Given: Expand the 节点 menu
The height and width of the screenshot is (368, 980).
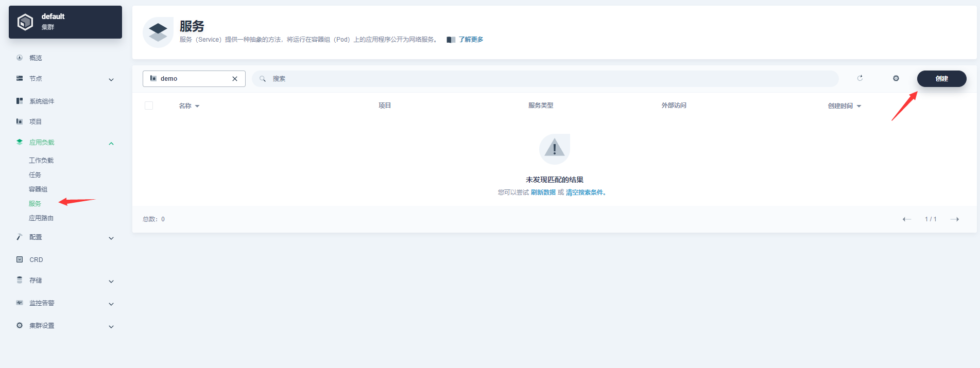Looking at the screenshot, I should tap(111, 79).
